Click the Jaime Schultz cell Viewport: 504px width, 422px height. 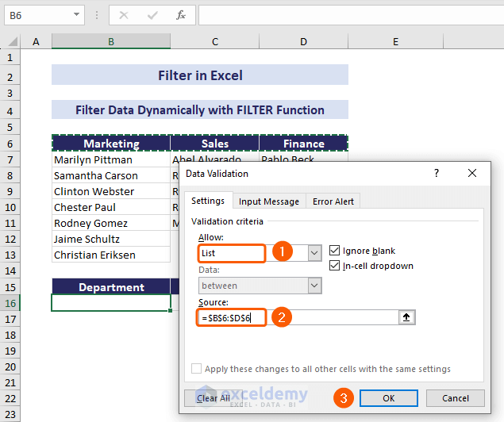[111, 239]
